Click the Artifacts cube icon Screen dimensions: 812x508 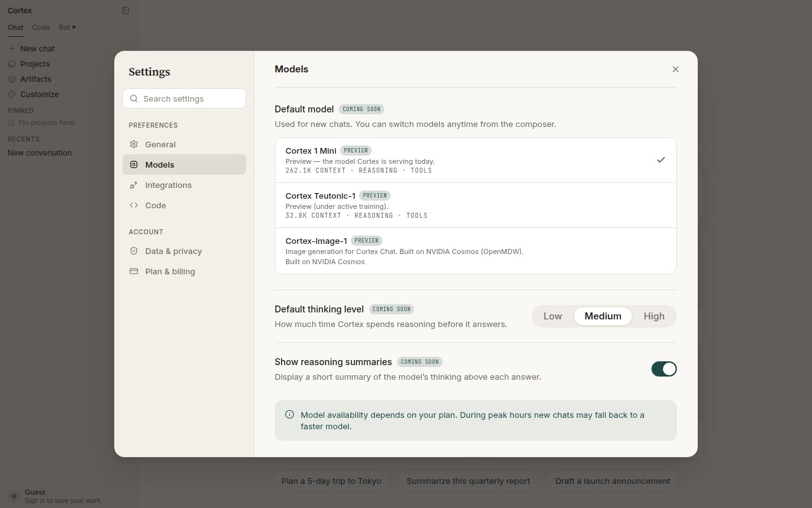point(11,79)
